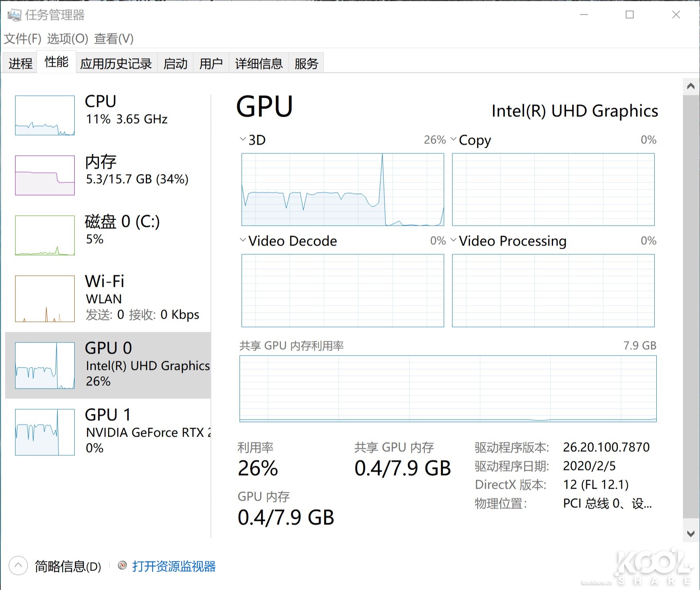Click the 内存 memory graph icon
This screenshot has width=700, height=590.
[x=44, y=175]
